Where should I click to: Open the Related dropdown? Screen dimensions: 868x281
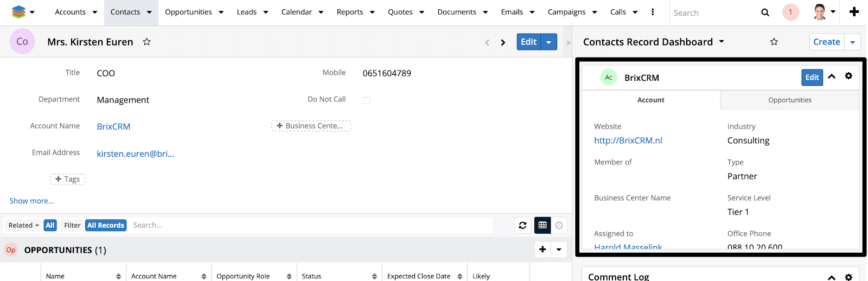pos(23,225)
